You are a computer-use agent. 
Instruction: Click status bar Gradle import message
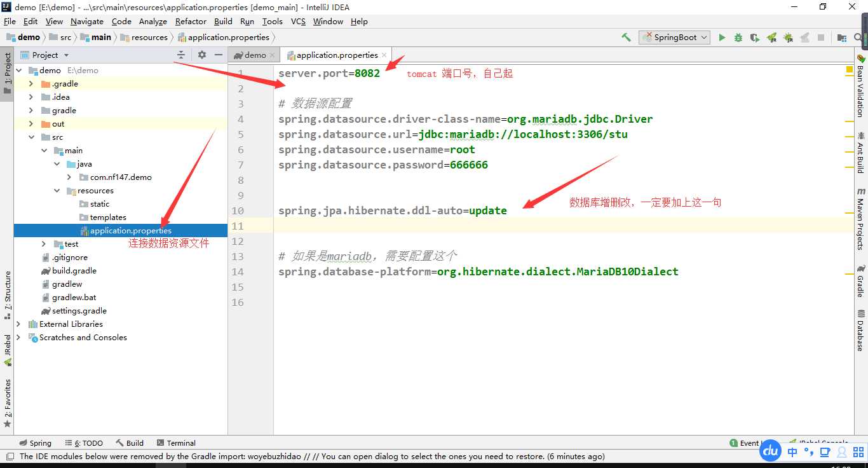point(312,457)
